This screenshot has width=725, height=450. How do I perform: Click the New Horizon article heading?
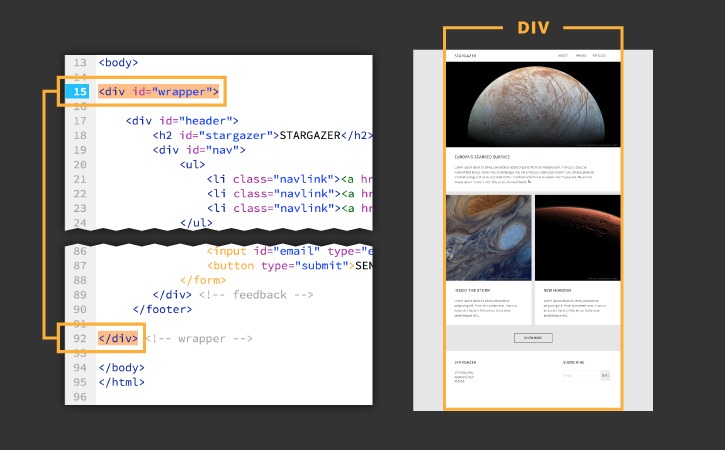(x=557, y=290)
